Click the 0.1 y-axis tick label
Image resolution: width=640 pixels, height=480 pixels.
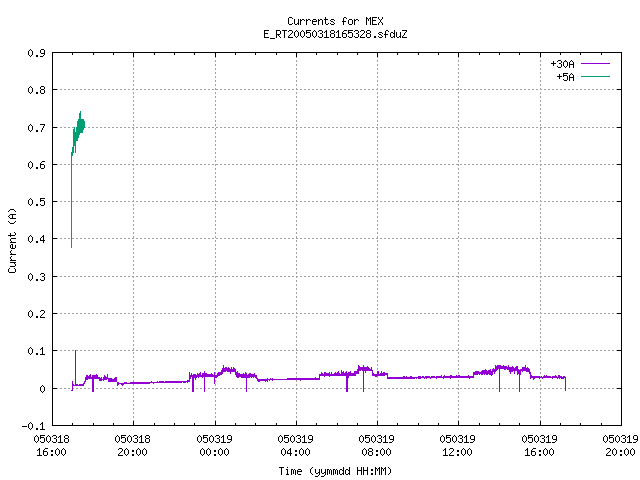[36, 351]
